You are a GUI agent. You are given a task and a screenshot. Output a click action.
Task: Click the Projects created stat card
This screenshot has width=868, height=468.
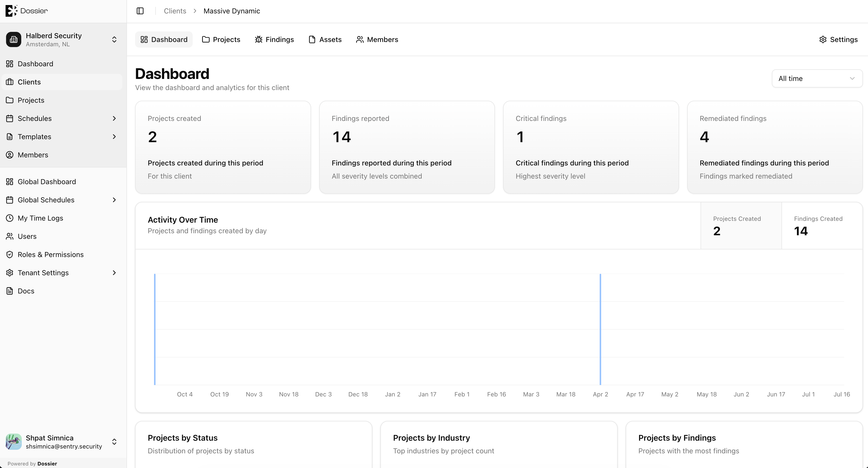pos(223,147)
